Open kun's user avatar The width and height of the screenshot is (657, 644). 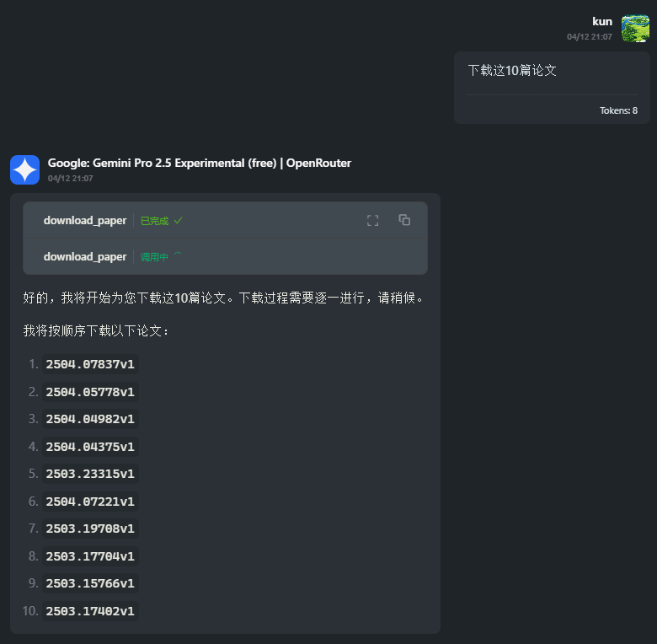[x=635, y=29]
